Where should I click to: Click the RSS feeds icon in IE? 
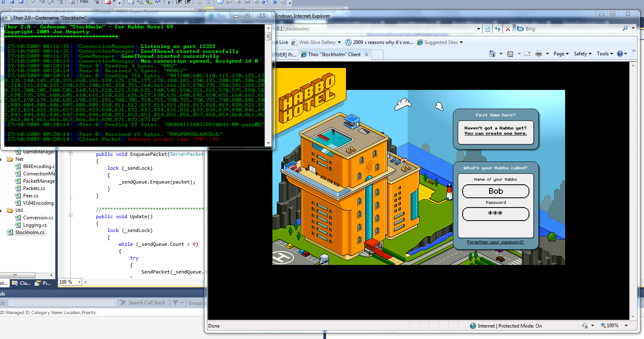pos(510,54)
